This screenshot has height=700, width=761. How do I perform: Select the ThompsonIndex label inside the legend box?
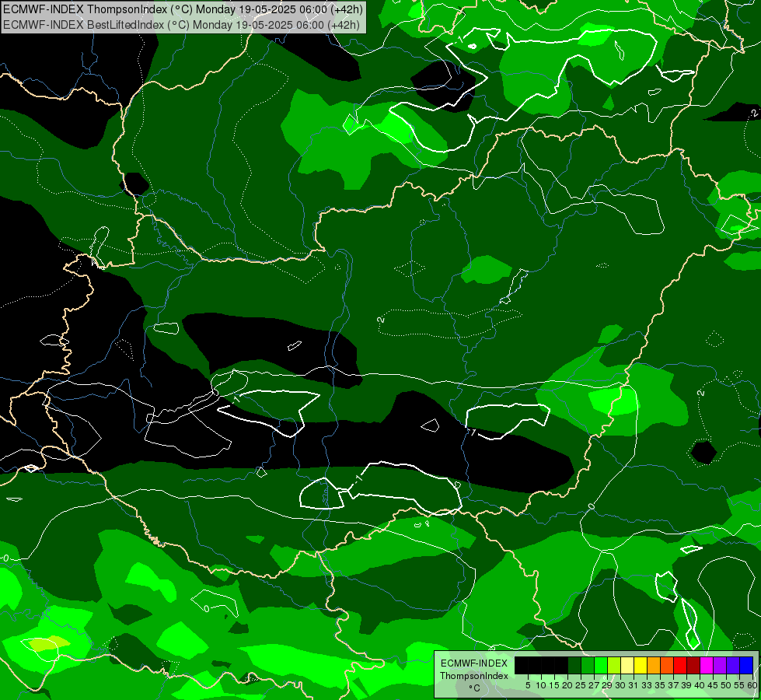coord(474,676)
